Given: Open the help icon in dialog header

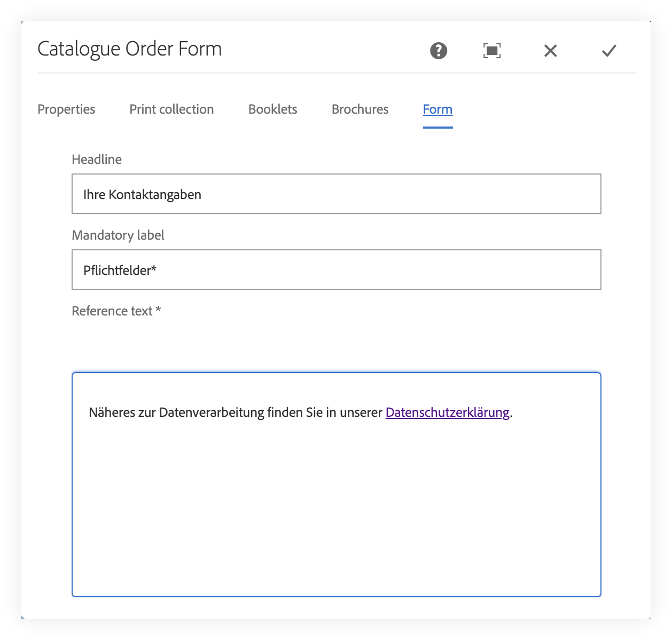Looking at the screenshot, I should (439, 51).
